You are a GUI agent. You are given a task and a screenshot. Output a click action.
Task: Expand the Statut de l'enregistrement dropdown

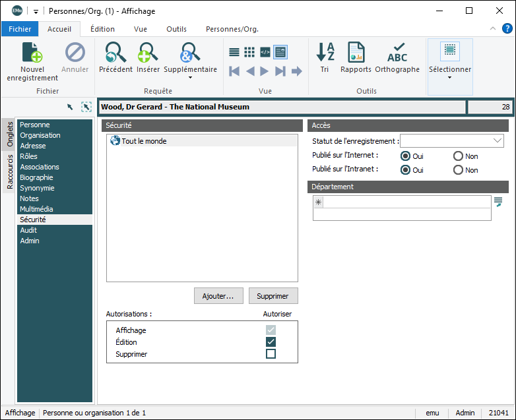[497, 141]
